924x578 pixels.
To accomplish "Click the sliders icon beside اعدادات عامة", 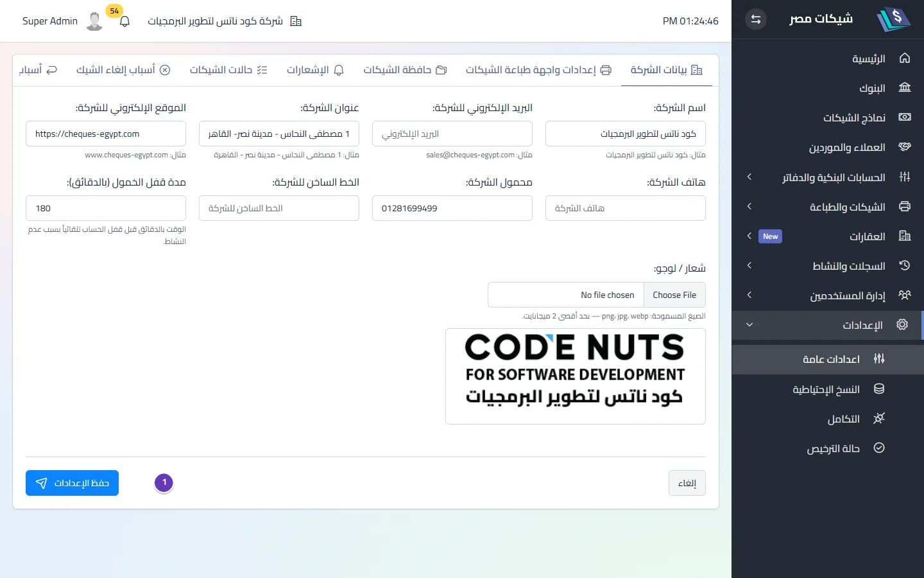I will pos(879,358).
